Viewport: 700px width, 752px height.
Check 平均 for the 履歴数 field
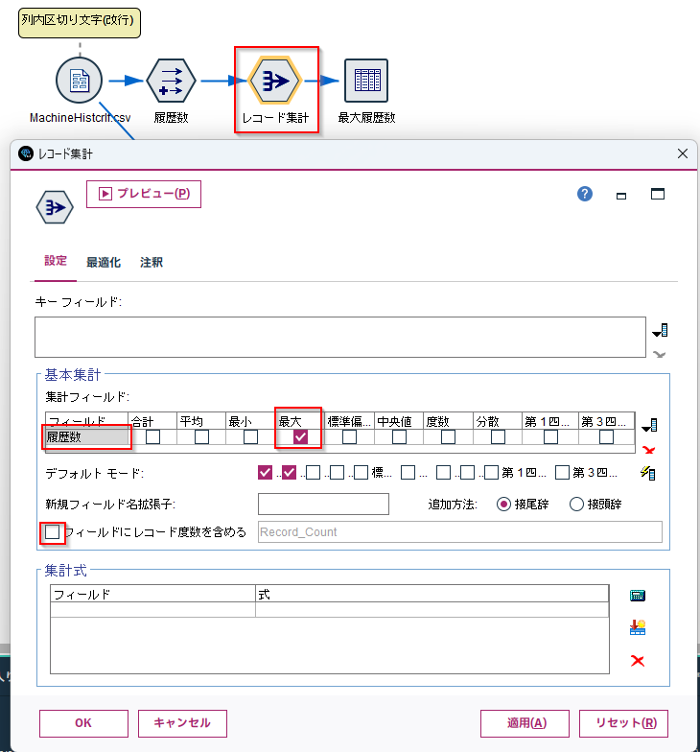coord(201,437)
